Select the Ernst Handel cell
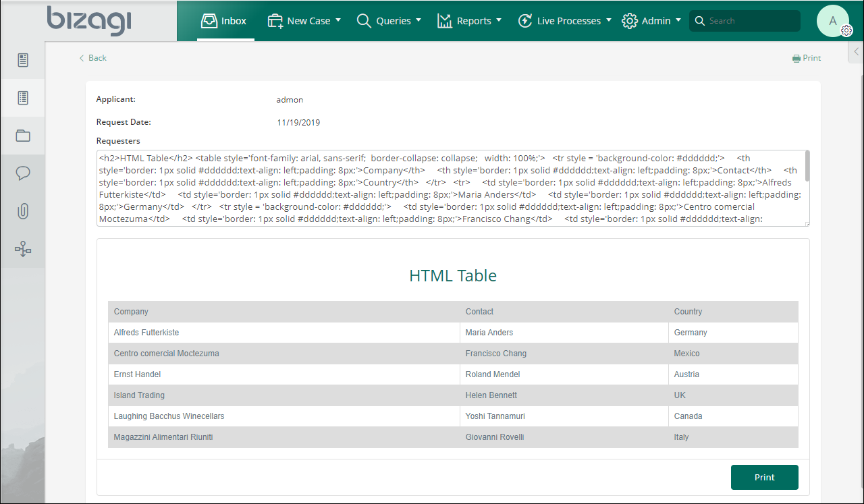The width and height of the screenshot is (864, 504). click(x=284, y=374)
